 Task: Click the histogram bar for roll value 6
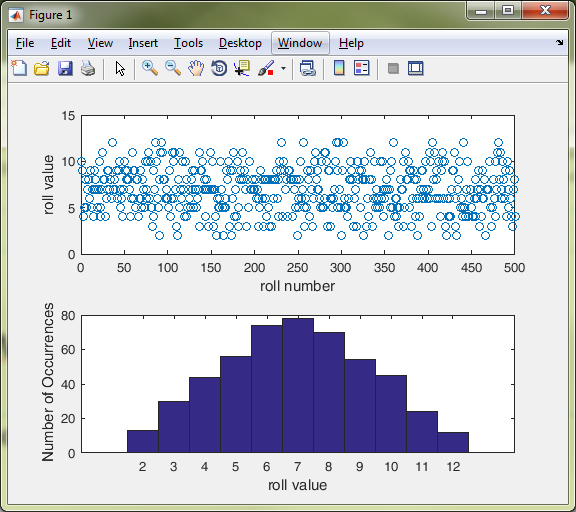267,389
